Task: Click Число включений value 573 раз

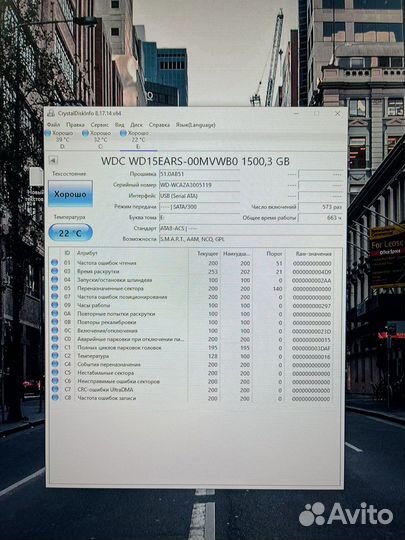Action: 321,207
